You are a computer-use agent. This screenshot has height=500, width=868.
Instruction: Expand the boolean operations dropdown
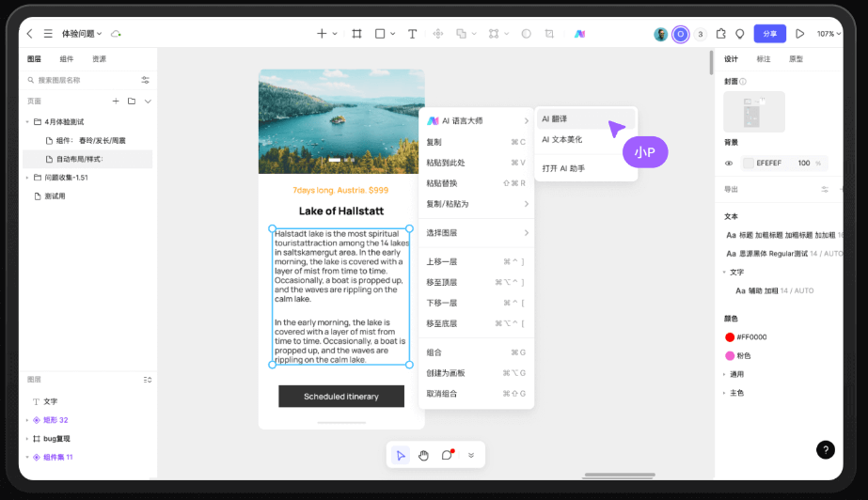click(x=474, y=34)
